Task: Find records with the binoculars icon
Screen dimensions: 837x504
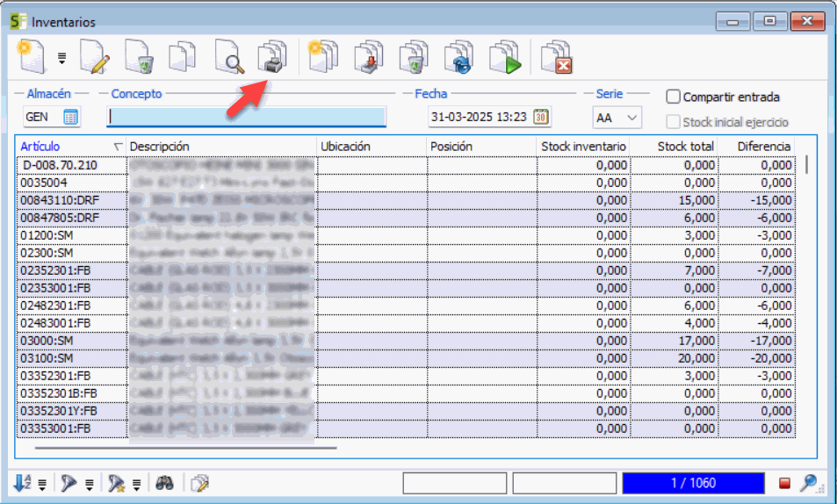Action: pos(164,483)
